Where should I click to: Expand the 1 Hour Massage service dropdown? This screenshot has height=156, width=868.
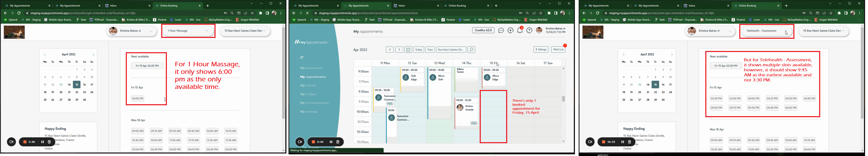coord(188,31)
